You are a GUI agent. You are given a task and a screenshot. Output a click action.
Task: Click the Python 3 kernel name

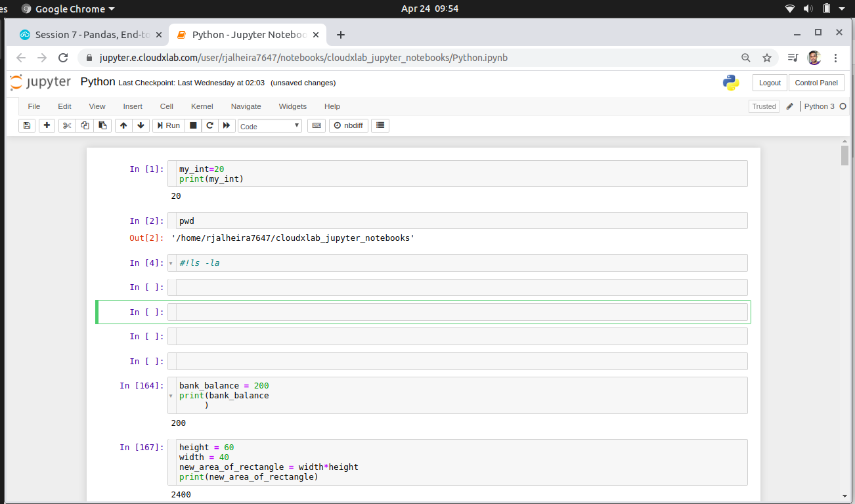pyautogui.click(x=819, y=106)
